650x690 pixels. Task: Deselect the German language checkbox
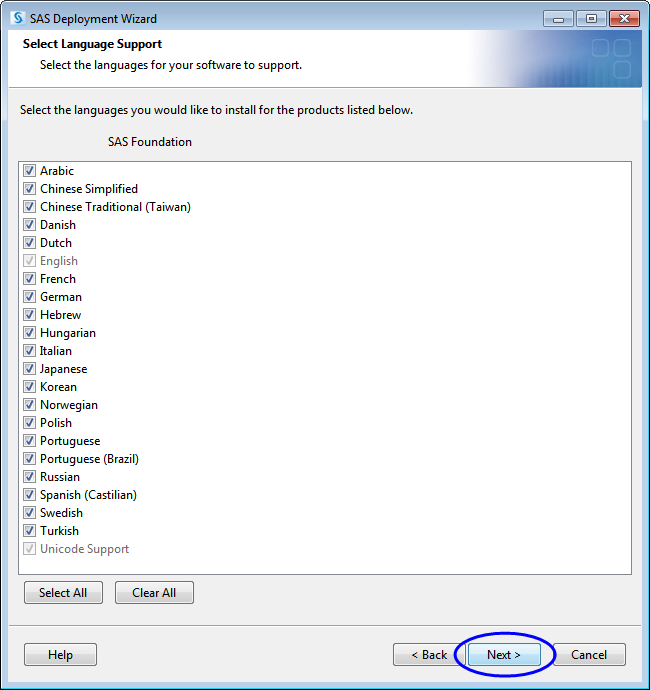tap(29, 297)
